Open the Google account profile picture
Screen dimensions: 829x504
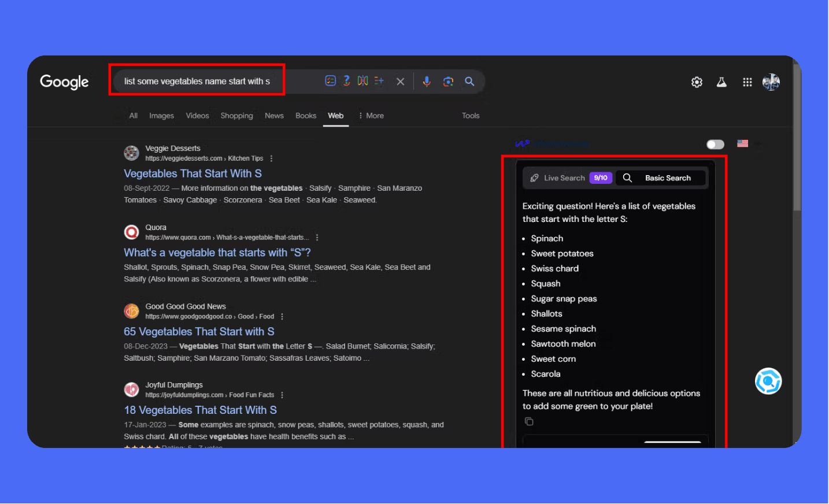[771, 82]
